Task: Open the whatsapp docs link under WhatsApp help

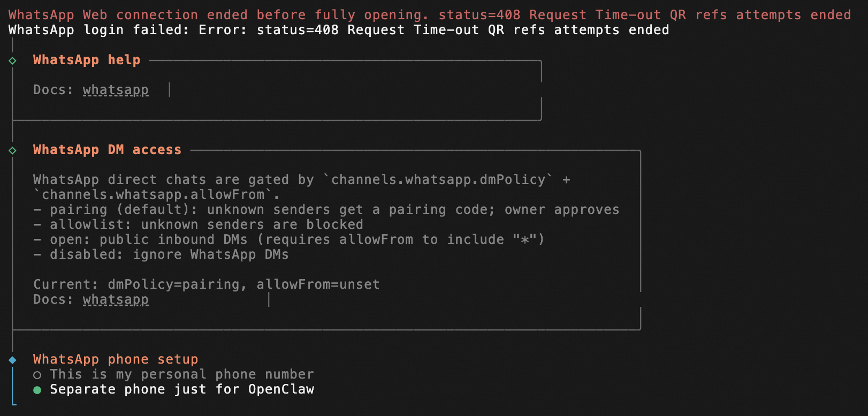Action: point(116,90)
